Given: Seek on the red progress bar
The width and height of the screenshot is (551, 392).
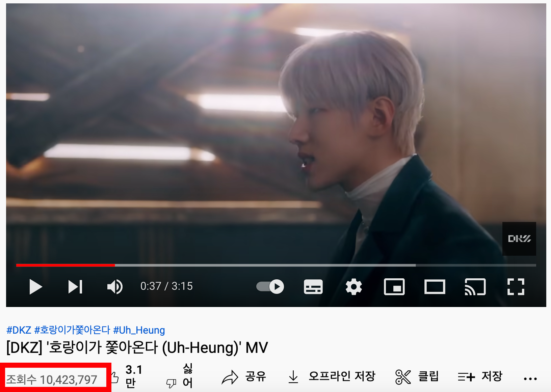Looking at the screenshot, I should pos(65,265).
